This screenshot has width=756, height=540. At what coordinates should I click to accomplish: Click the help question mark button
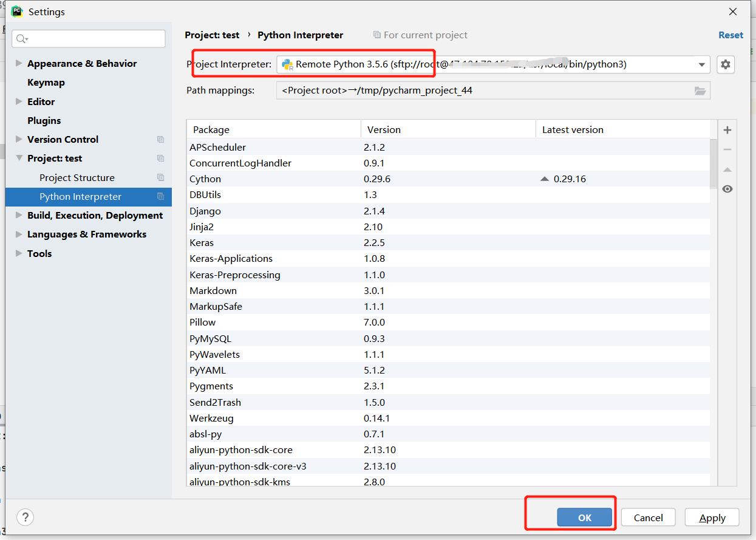click(25, 517)
